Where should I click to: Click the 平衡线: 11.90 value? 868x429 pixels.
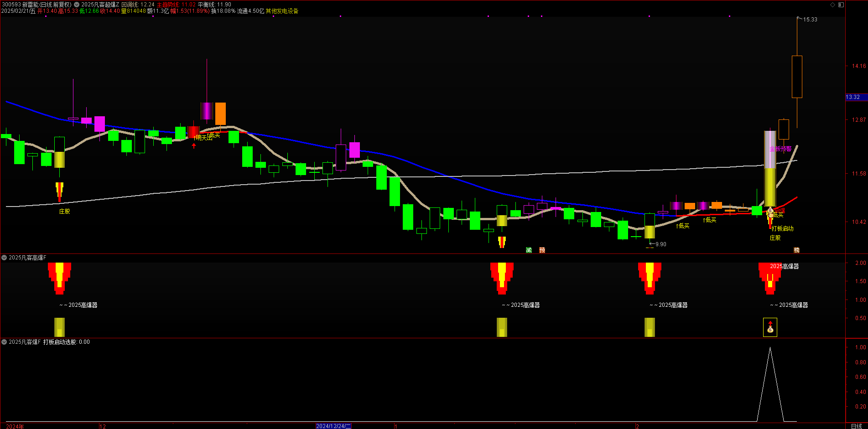click(x=214, y=5)
